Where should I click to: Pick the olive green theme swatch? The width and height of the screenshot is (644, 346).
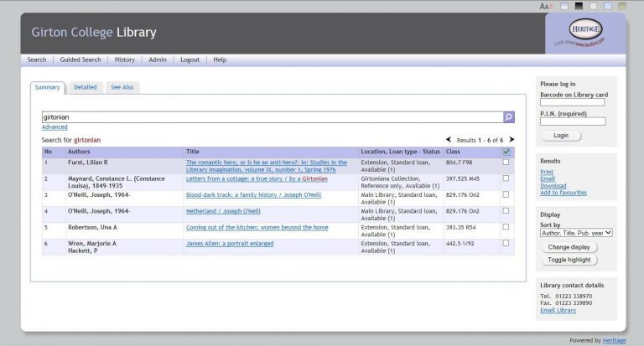[x=621, y=6]
